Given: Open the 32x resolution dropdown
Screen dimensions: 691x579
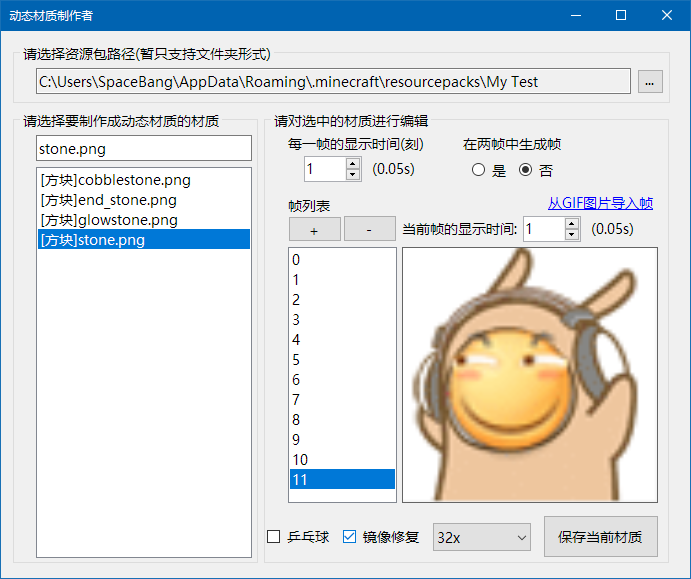Looking at the screenshot, I should (x=482, y=537).
